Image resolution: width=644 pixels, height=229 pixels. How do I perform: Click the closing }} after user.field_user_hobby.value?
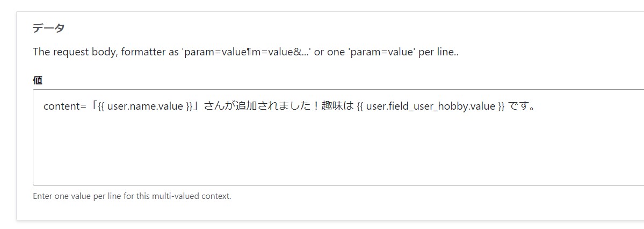point(501,106)
